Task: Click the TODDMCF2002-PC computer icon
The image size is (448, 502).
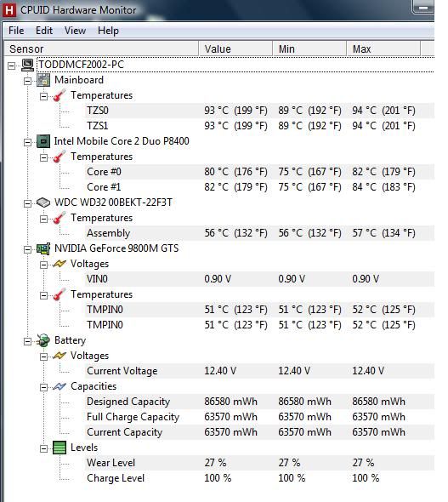Action: (27, 65)
